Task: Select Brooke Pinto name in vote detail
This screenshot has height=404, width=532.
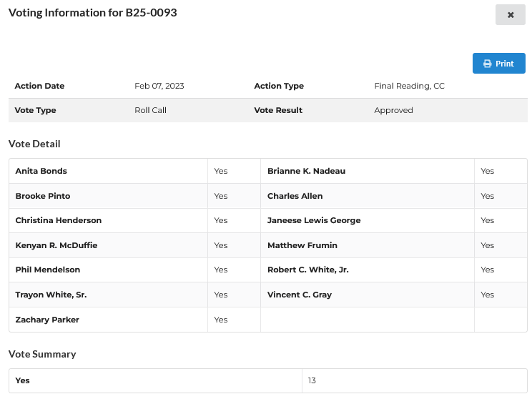Action: (x=43, y=196)
